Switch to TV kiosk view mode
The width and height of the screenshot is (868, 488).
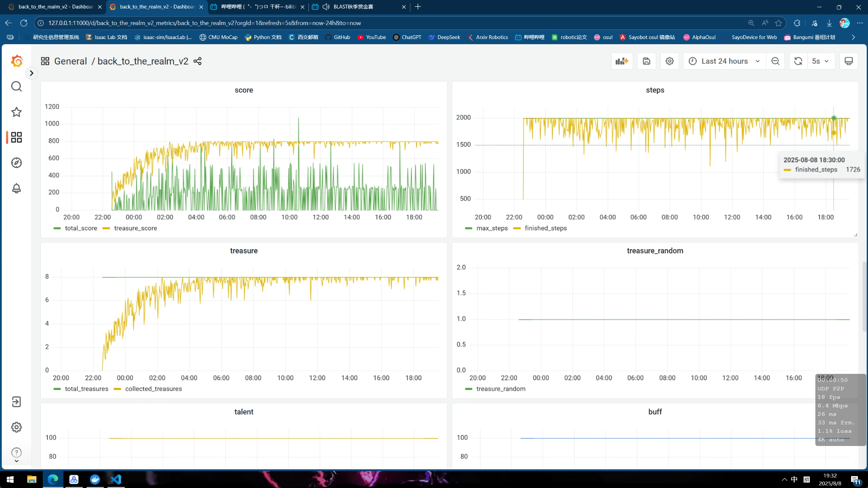pos(848,61)
